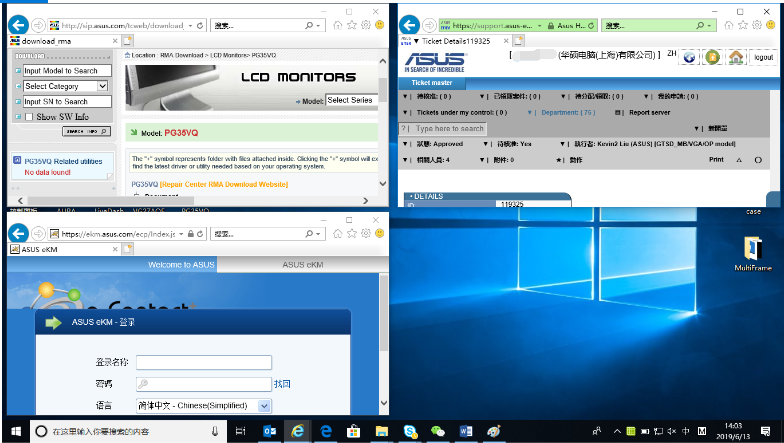Click Print on the ticket details

(716, 160)
